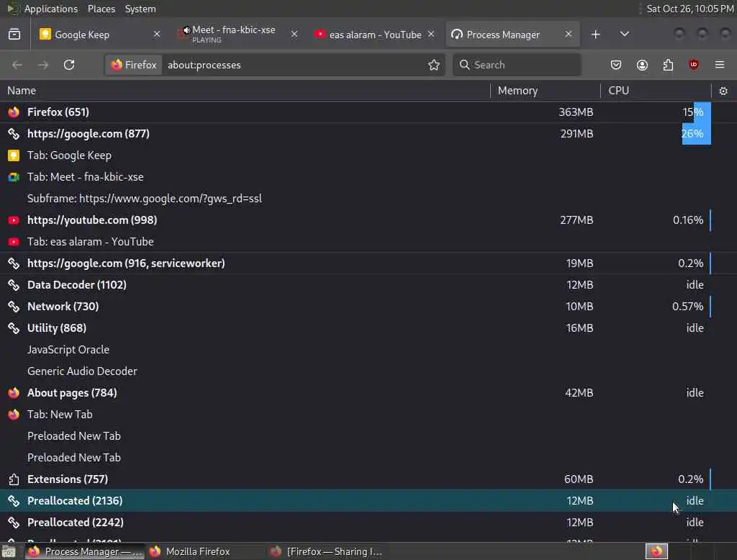Open Firefox Sharing Indicator in taskbar
Screen dimensions: 737x560
pos(327,551)
